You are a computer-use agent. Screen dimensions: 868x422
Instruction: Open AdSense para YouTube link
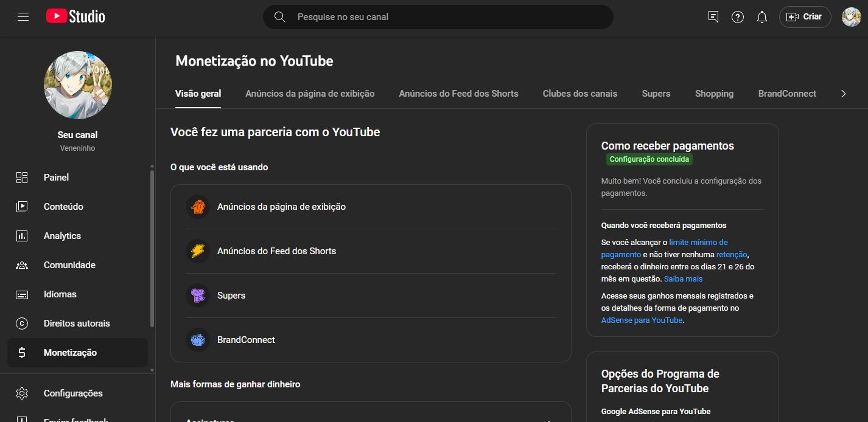pos(642,320)
